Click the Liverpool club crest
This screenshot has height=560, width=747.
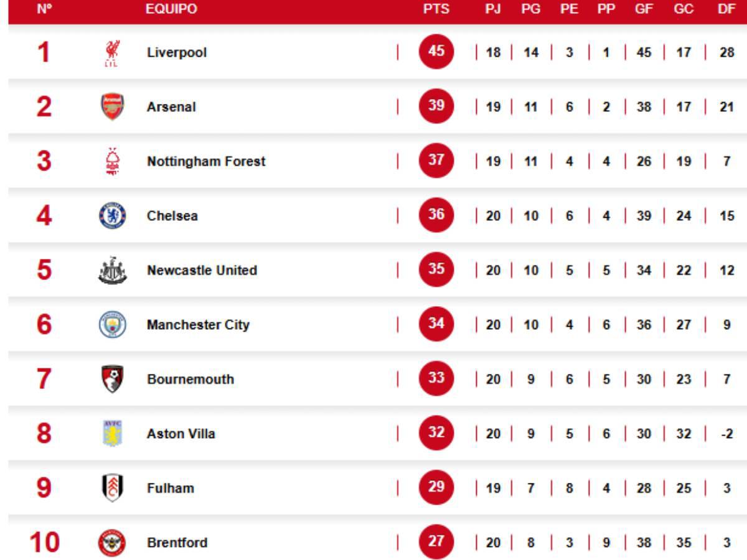[113, 53]
